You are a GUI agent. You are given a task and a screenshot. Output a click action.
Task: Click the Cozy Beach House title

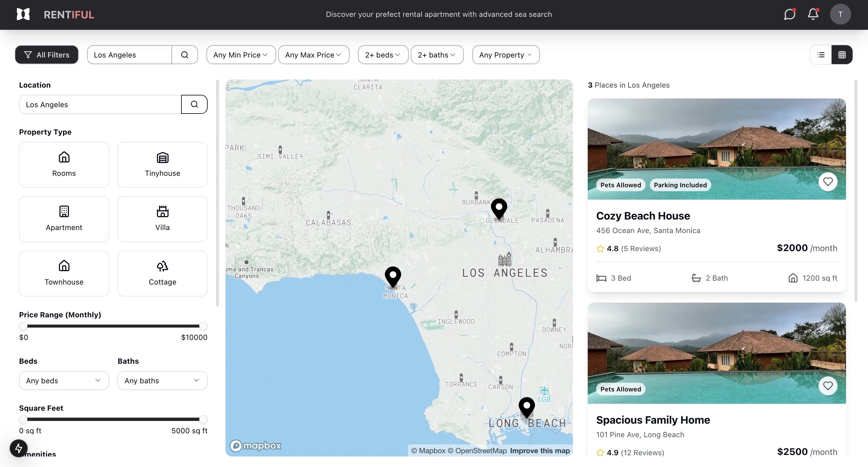pyautogui.click(x=643, y=216)
